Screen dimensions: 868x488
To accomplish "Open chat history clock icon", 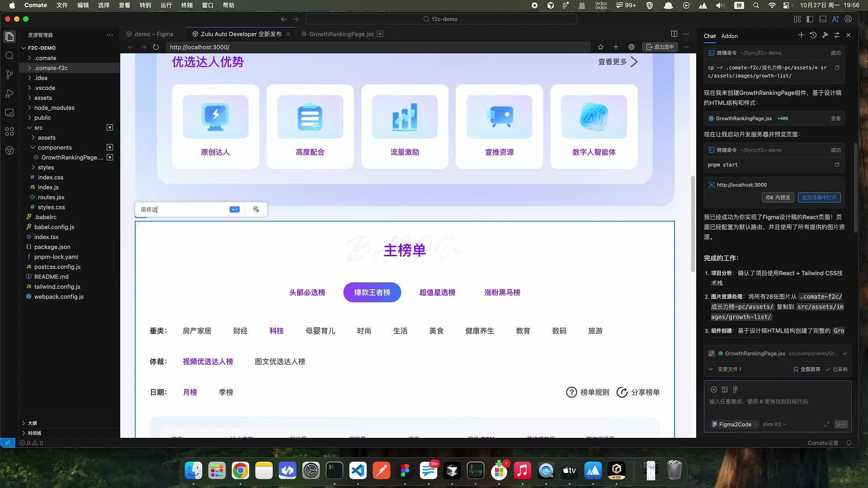I will 813,35.
